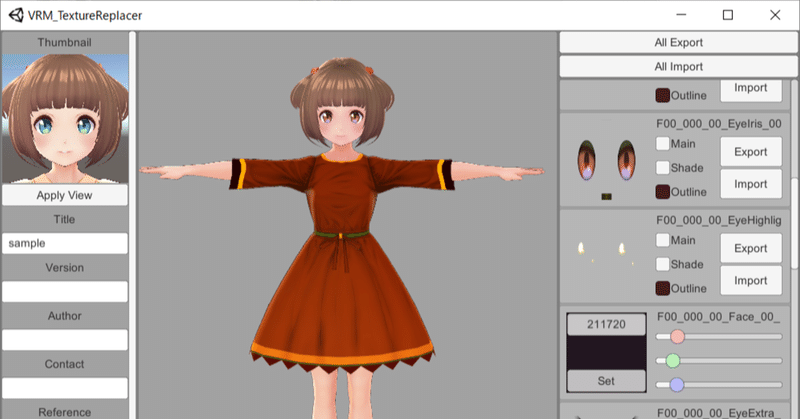Click the Author input field
Viewport: 800px width, 419px height.
(65, 340)
